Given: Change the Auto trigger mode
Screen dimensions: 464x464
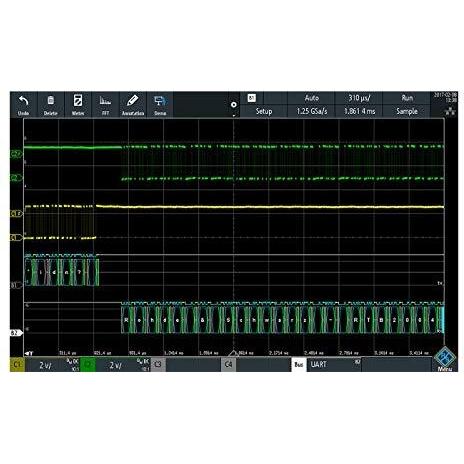Looking at the screenshot, I should (311, 98).
